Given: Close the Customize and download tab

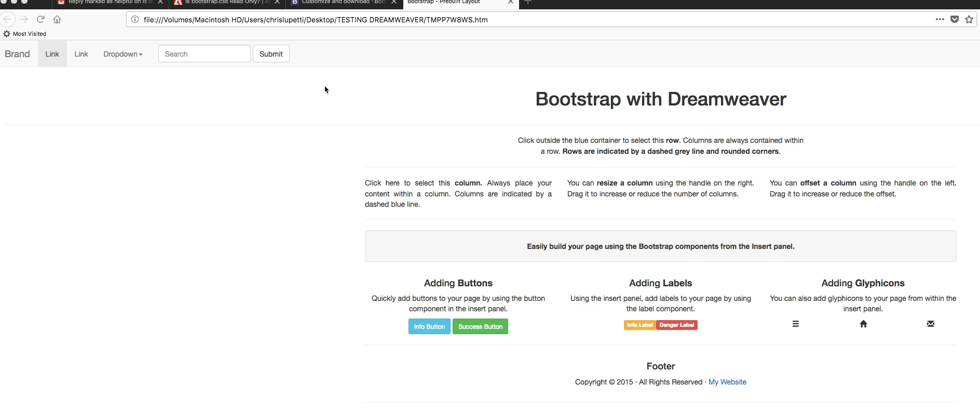Looking at the screenshot, I should [x=394, y=2].
